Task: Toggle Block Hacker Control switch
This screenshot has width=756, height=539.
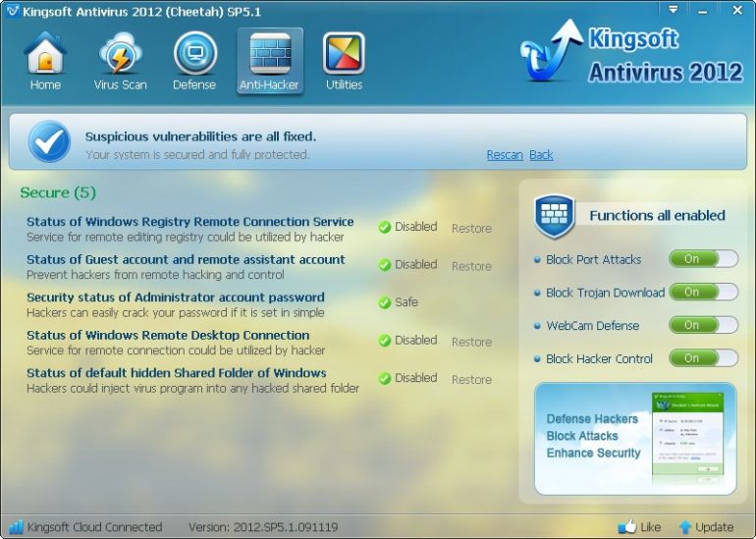Action: (x=703, y=358)
